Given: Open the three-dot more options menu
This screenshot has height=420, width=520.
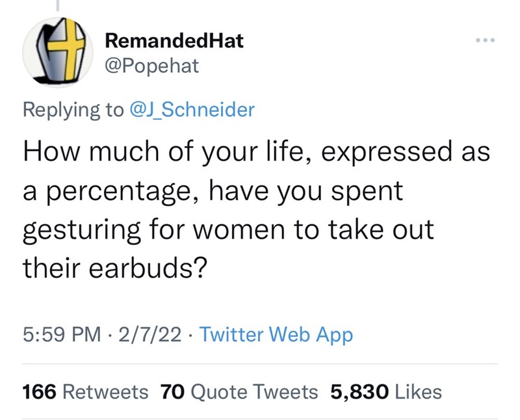Looking at the screenshot, I should [484, 40].
